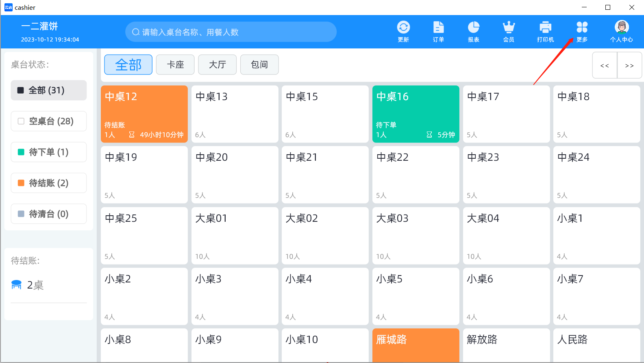
Task: Switch to the 大厅 tab
Action: [217, 65]
